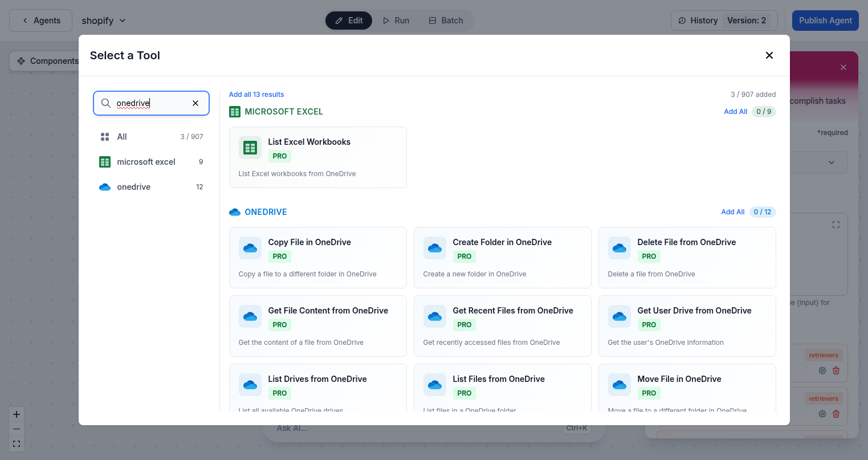Screen dimensions: 868x460
Task: Select the List Excel Workbooks tool
Action: (x=317, y=157)
